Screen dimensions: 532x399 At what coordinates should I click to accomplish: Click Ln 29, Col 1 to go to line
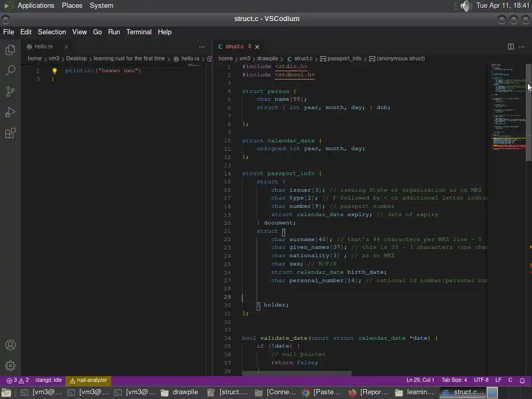tap(420, 380)
